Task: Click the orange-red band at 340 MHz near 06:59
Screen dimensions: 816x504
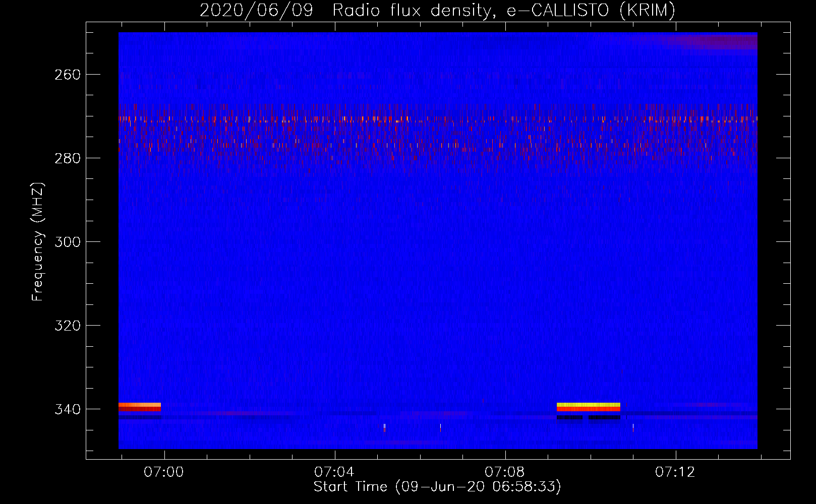Action: [x=140, y=407]
